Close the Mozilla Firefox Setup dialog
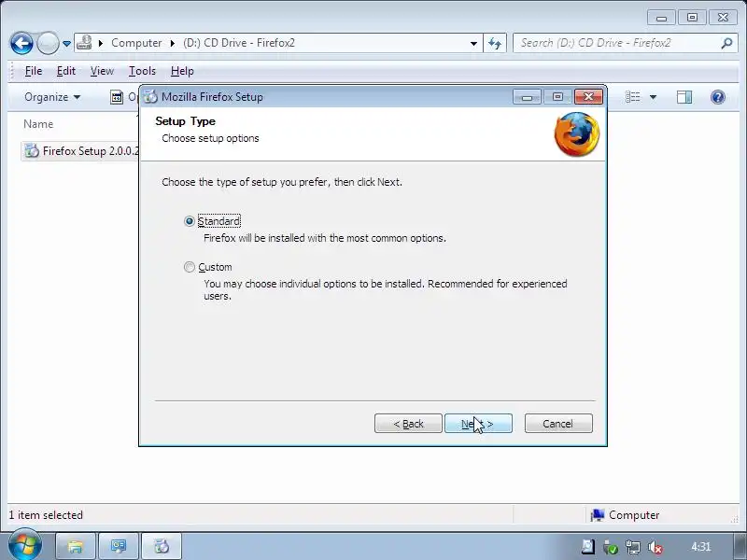This screenshot has width=747, height=560. tap(588, 97)
